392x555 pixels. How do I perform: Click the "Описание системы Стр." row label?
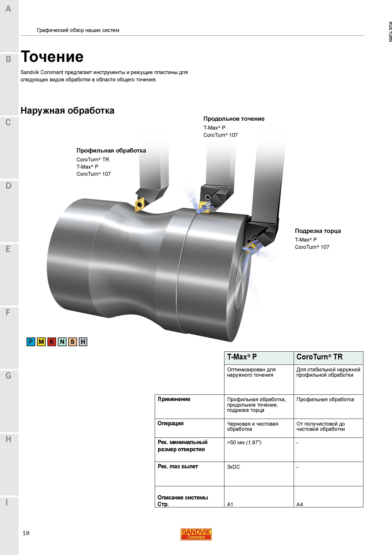[x=183, y=501]
